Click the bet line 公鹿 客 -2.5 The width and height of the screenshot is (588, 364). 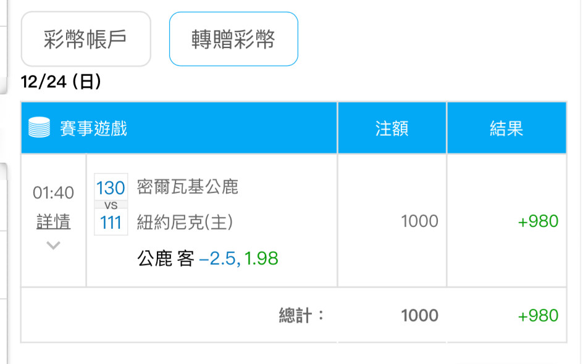pyautogui.click(x=187, y=259)
